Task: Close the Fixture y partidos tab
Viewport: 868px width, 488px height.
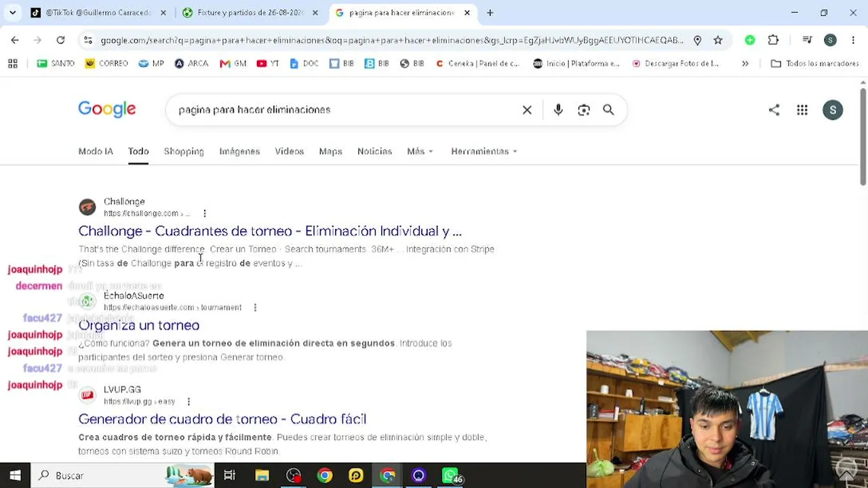Action: pos(315,12)
